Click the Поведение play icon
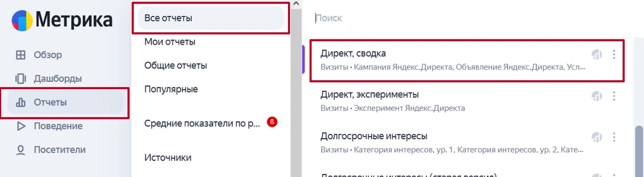The width and height of the screenshot is (644, 177). point(21,126)
